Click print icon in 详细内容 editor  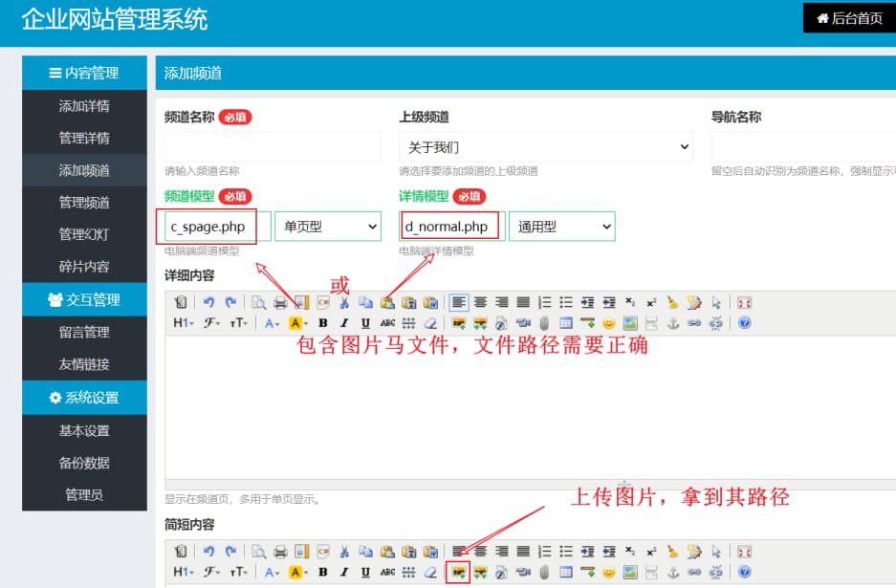coord(280,302)
